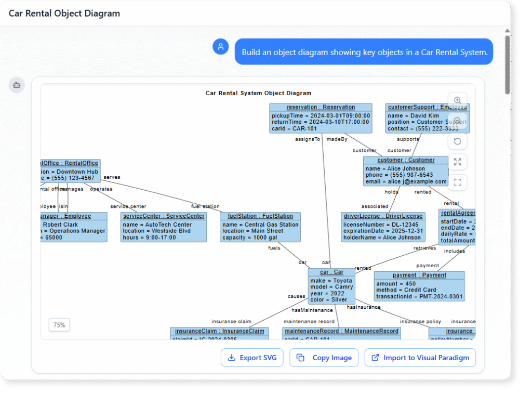The height and width of the screenshot is (394, 532).
Task: Click the 'retrieves' link label
Action: coord(424,248)
